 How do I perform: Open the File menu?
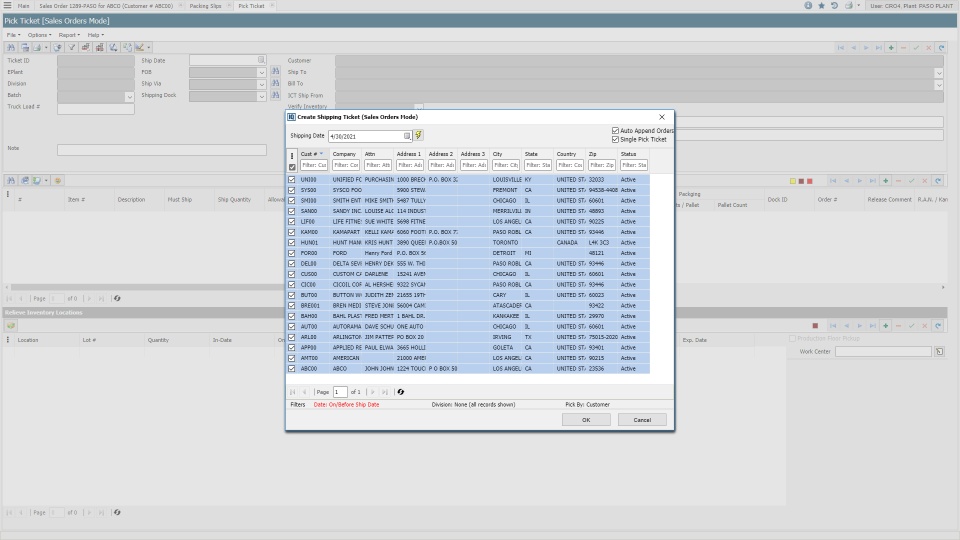pyautogui.click(x=13, y=35)
